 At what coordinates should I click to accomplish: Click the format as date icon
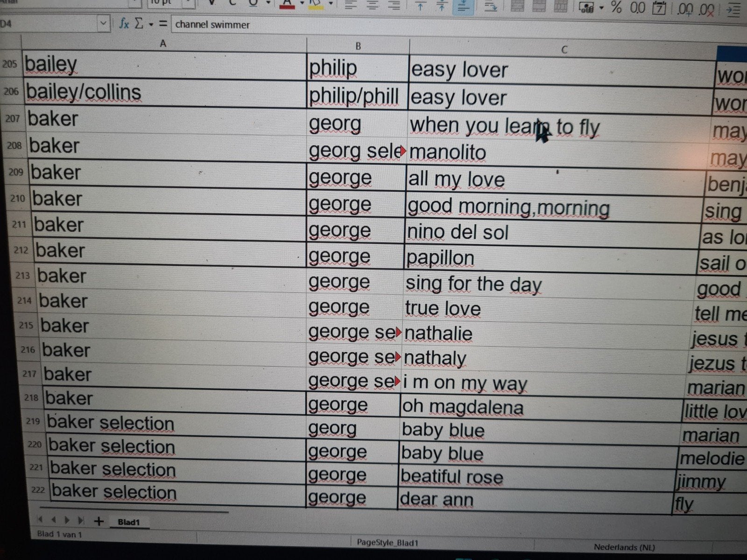(659, 8)
